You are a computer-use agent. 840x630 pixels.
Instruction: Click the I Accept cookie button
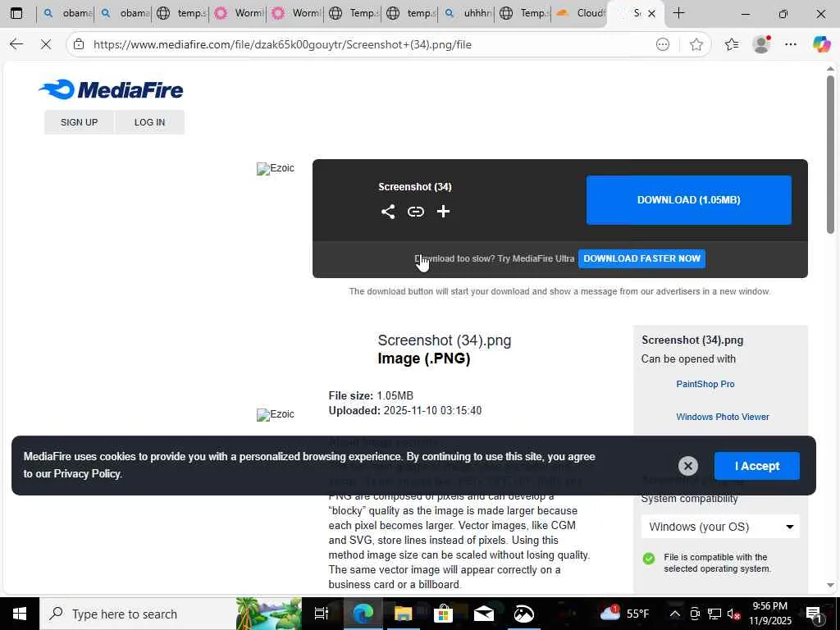pyautogui.click(x=756, y=466)
